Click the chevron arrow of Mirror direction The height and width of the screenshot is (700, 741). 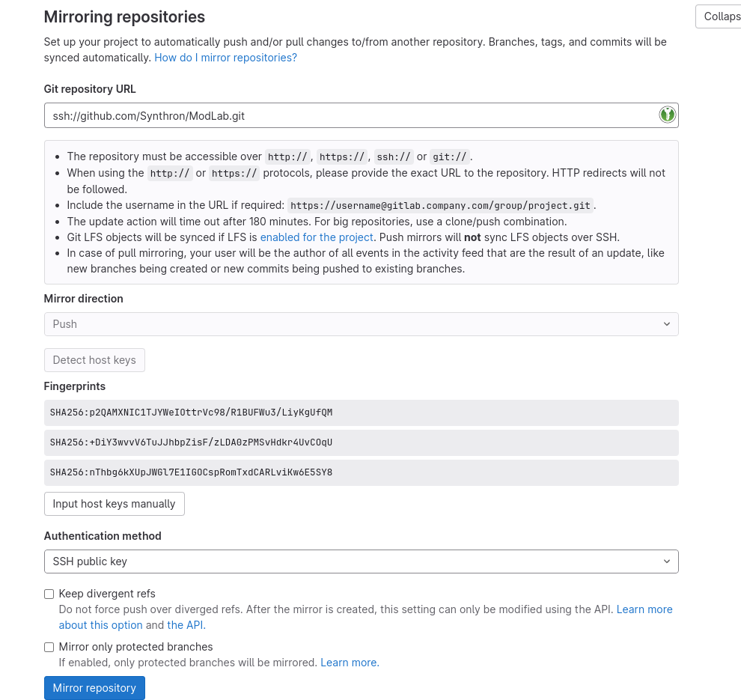pos(666,324)
